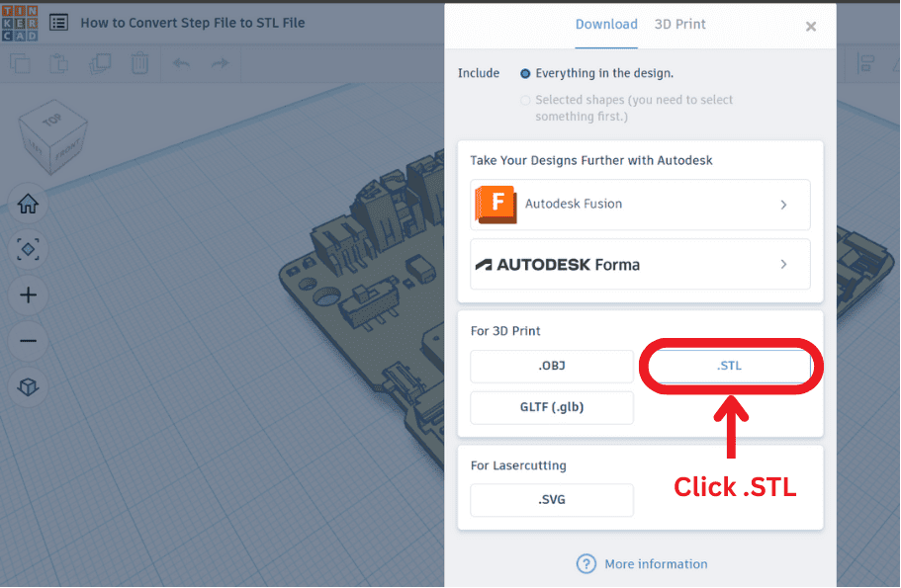This screenshot has height=588, width=901.
Task: Click the Duplicate icon in the toolbar
Action: pos(100,62)
